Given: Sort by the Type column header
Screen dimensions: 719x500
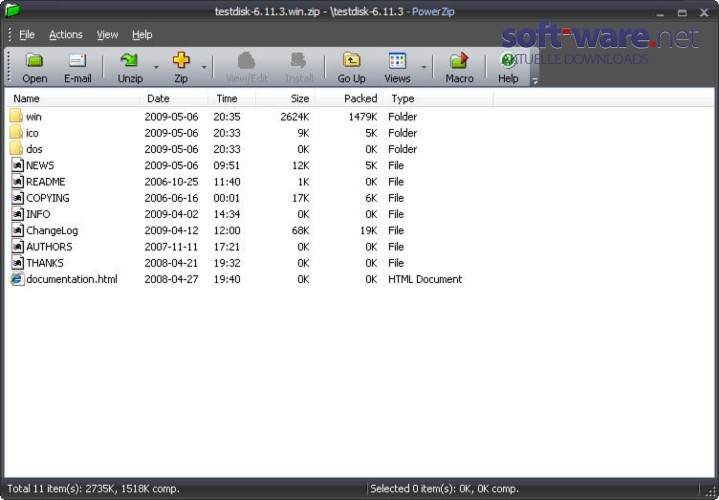Looking at the screenshot, I should point(438,98).
